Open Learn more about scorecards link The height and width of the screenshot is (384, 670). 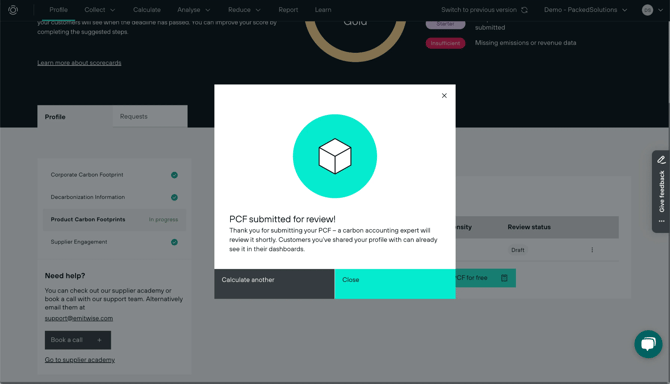tap(79, 63)
